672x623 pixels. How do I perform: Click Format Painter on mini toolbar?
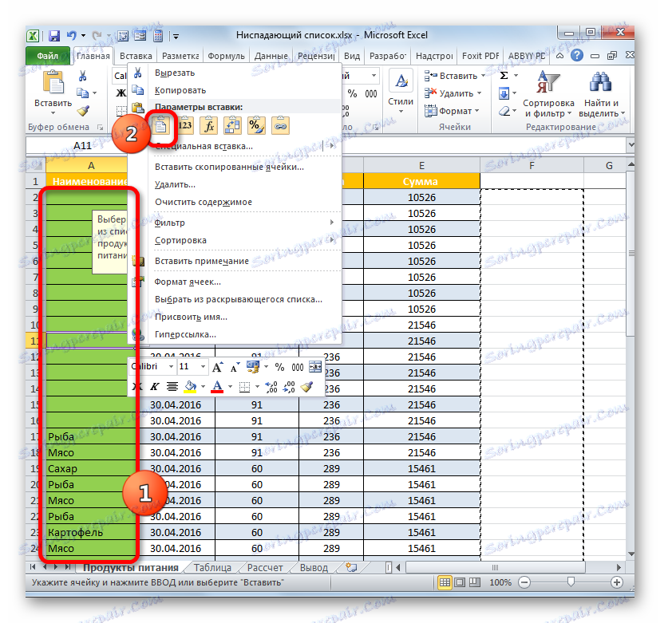click(x=306, y=387)
